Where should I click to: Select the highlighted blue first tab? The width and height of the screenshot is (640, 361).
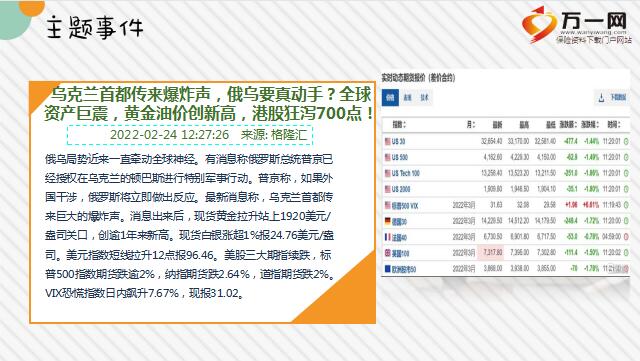(x=390, y=98)
